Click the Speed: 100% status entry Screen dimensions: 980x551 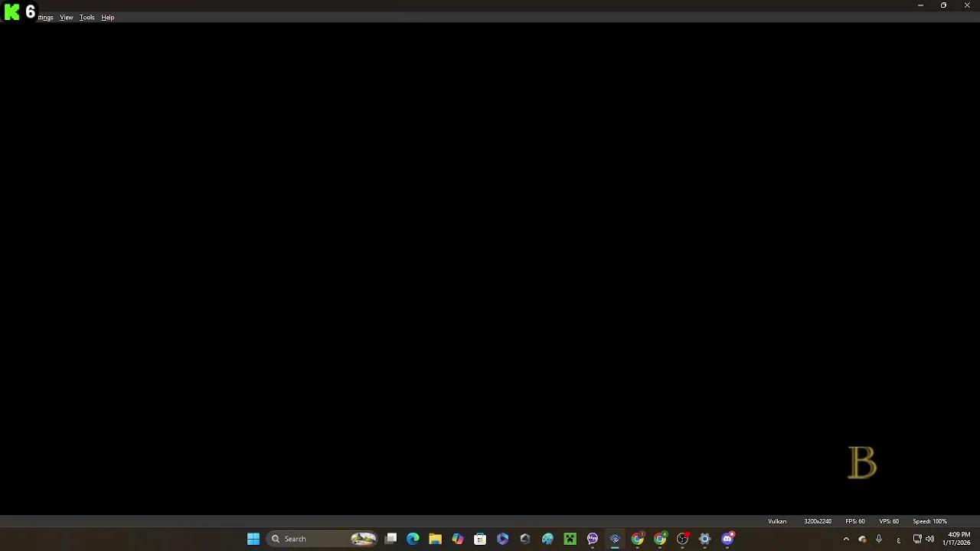pyautogui.click(x=929, y=521)
